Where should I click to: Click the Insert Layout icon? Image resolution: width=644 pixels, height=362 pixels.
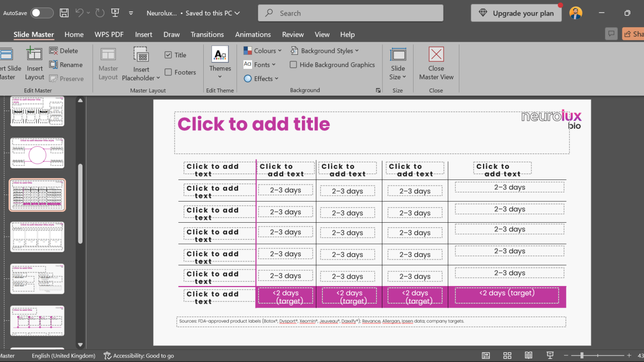(x=35, y=63)
